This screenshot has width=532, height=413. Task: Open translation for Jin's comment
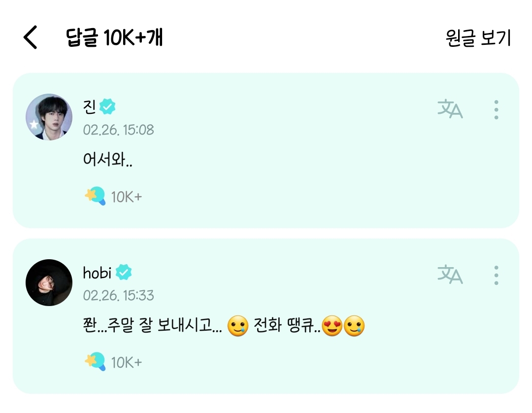[x=450, y=110]
